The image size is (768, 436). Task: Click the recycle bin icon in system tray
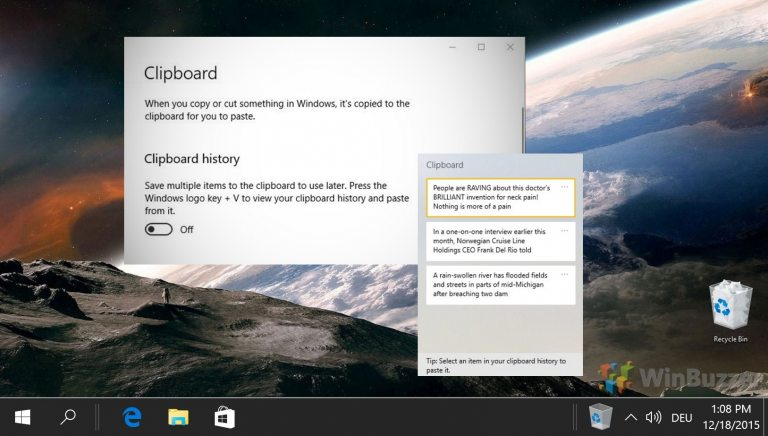pyautogui.click(x=600, y=417)
